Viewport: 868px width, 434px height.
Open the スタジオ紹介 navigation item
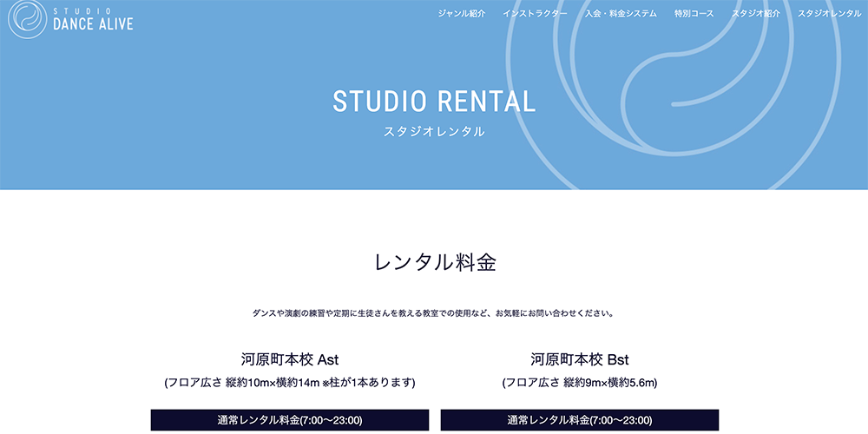coord(755,14)
